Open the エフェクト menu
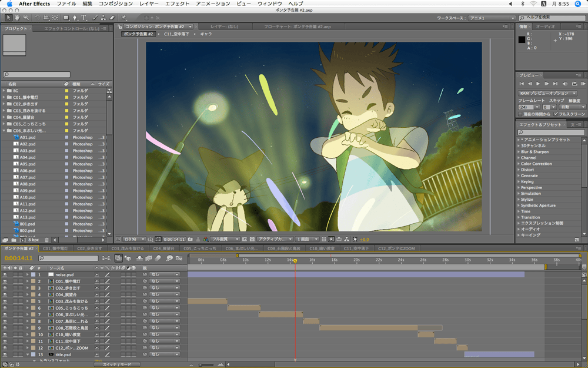 178,4
